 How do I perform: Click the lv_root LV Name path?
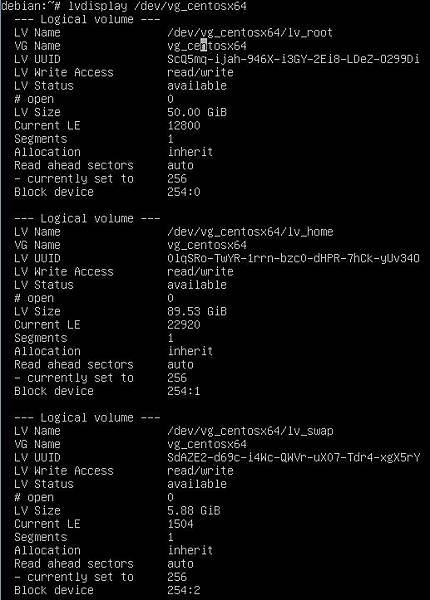250,33
